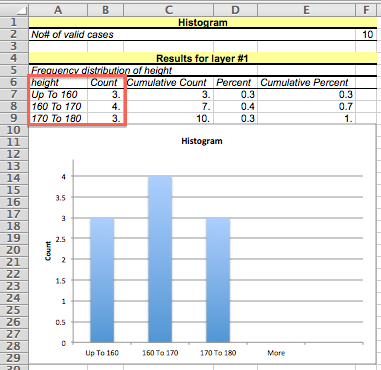Click the 'Cumulative Count' column heading cell

169,82
